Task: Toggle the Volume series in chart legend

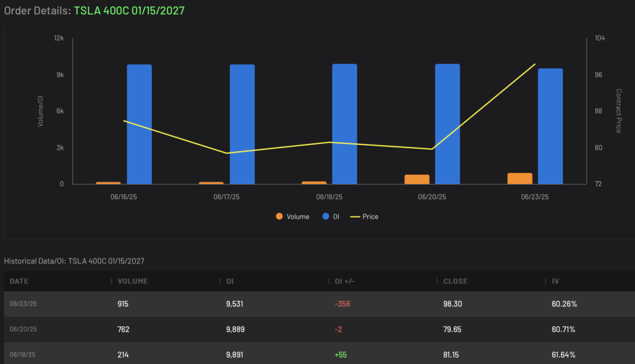Action: pos(293,216)
